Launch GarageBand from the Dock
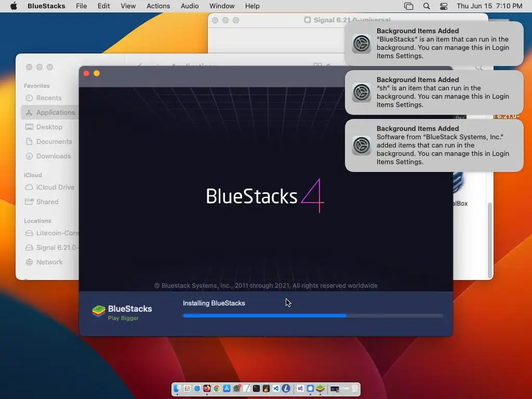The height and width of the screenshot is (399, 532). point(266,389)
